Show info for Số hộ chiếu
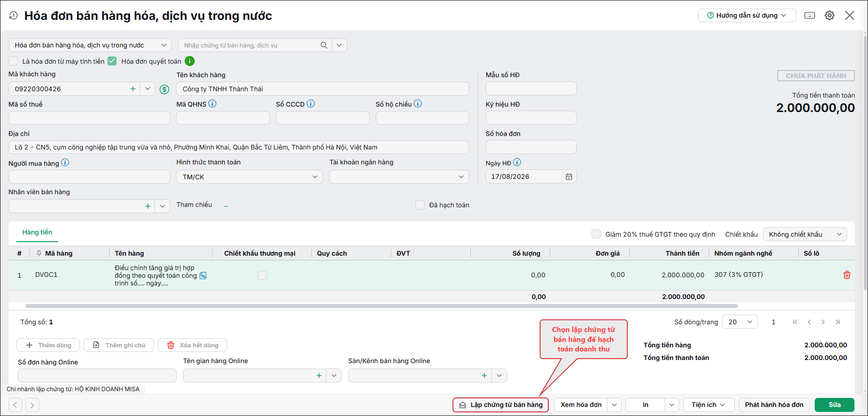This screenshot has width=868, height=416. coord(418,103)
